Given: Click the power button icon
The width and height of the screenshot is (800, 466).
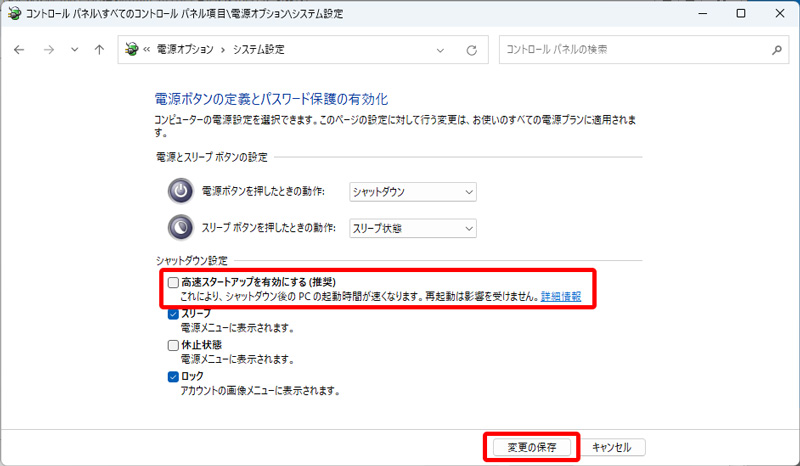Looking at the screenshot, I should 180,191.
